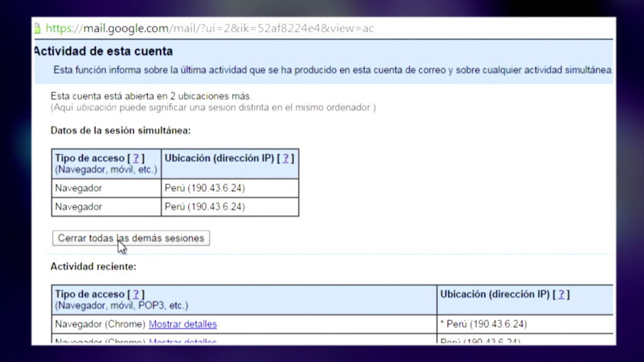
Task: Click the question mark in Actividad reciente access column
Action: pos(136,294)
